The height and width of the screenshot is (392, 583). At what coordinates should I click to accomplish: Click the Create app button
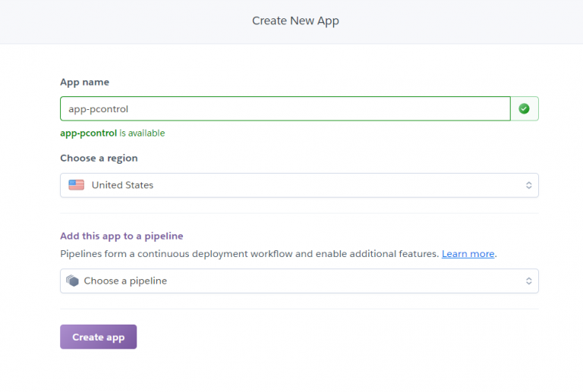point(99,337)
